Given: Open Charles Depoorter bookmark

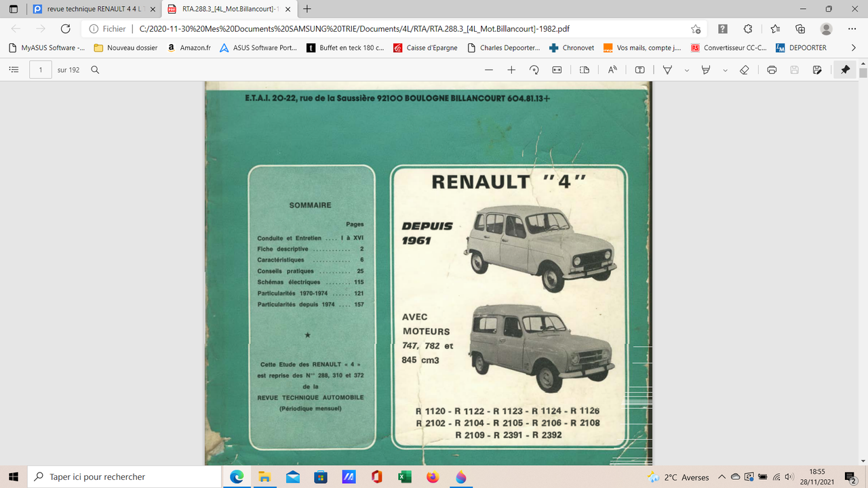Looking at the screenshot, I should pos(504,48).
